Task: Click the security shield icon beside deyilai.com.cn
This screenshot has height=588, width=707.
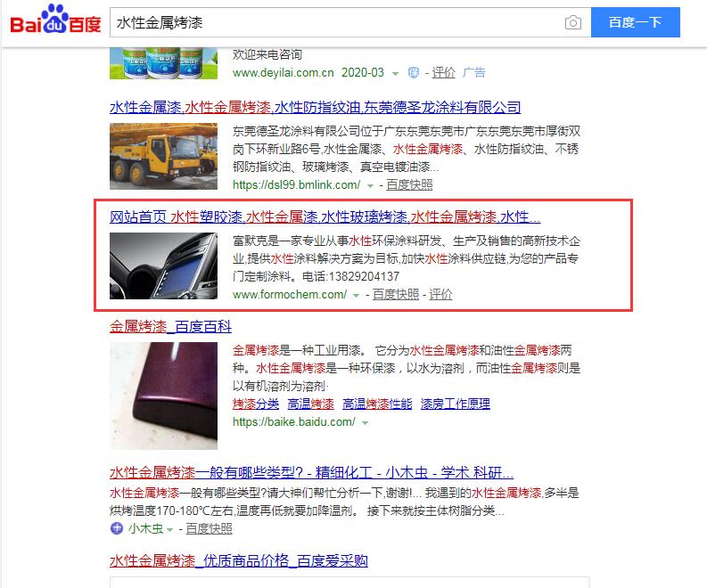Action: coord(413,72)
